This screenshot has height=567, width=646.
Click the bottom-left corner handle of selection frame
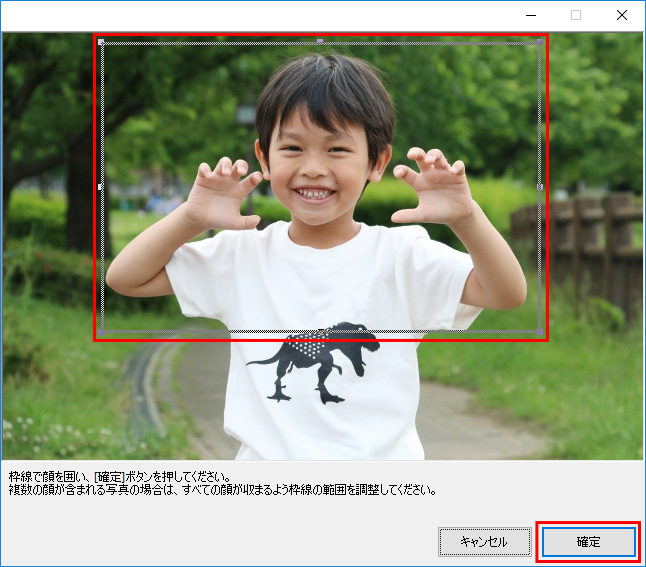pyautogui.click(x=100, y=332)
